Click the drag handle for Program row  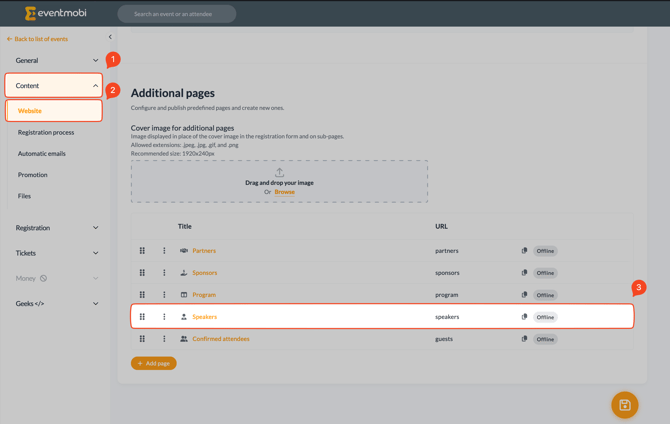point(142,295)
